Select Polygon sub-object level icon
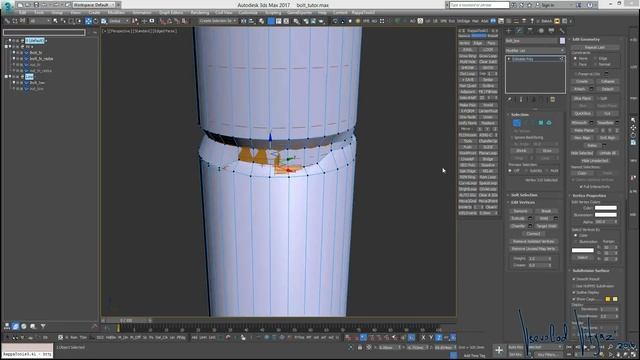This screenshot has height=360, width=640. 541,122
